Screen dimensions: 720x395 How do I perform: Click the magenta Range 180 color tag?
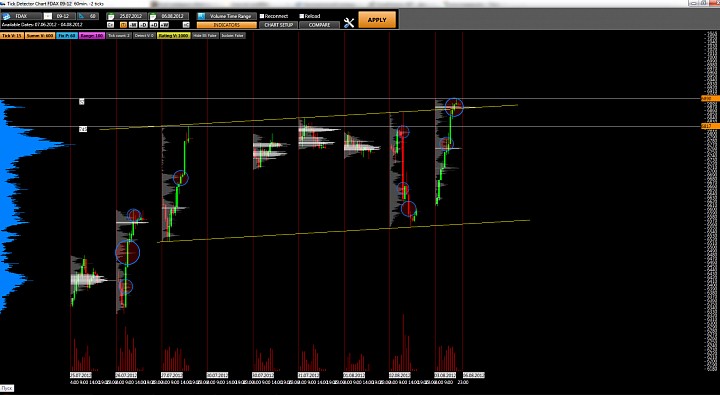[92, 35]
